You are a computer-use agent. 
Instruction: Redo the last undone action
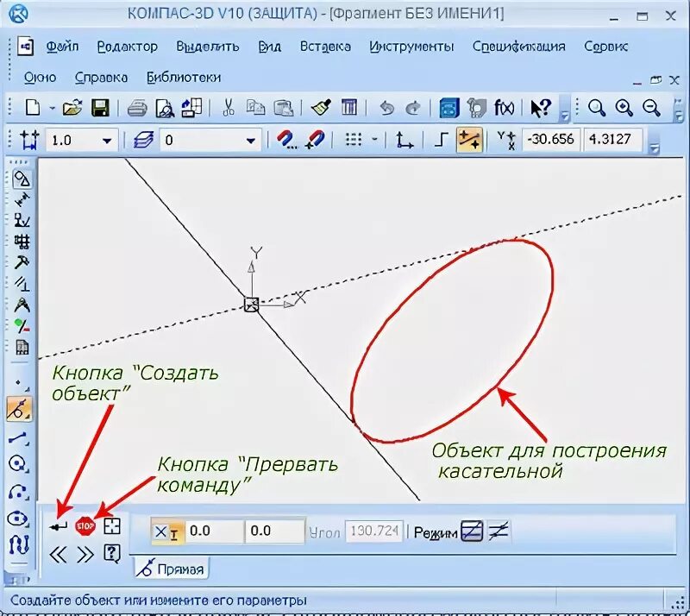(414, 108)
